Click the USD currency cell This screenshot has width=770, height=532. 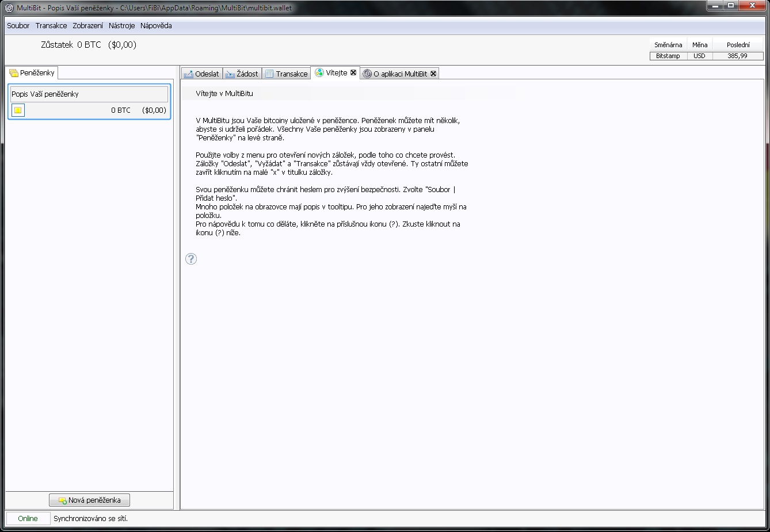[700, 56]
